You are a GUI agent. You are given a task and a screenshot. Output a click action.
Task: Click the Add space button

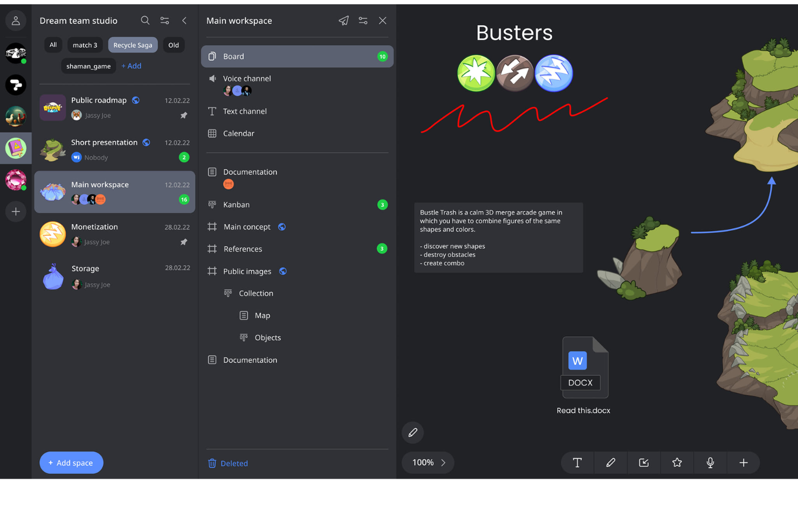(71, 462)
